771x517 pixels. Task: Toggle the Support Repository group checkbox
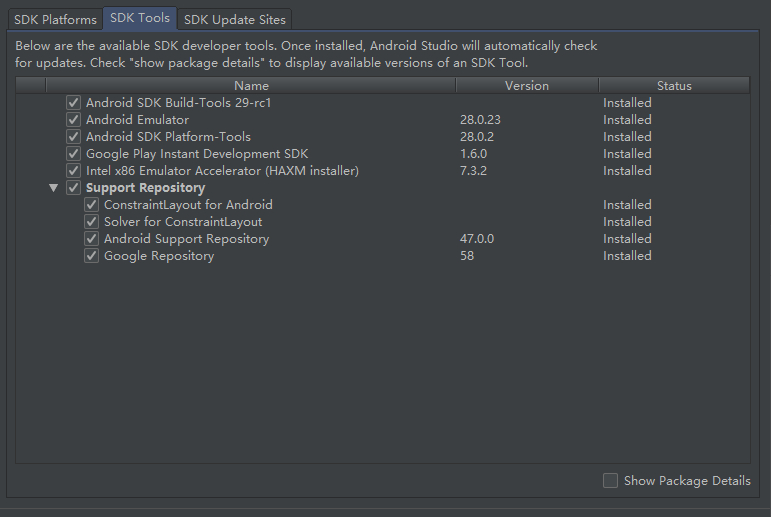[73, 188]
